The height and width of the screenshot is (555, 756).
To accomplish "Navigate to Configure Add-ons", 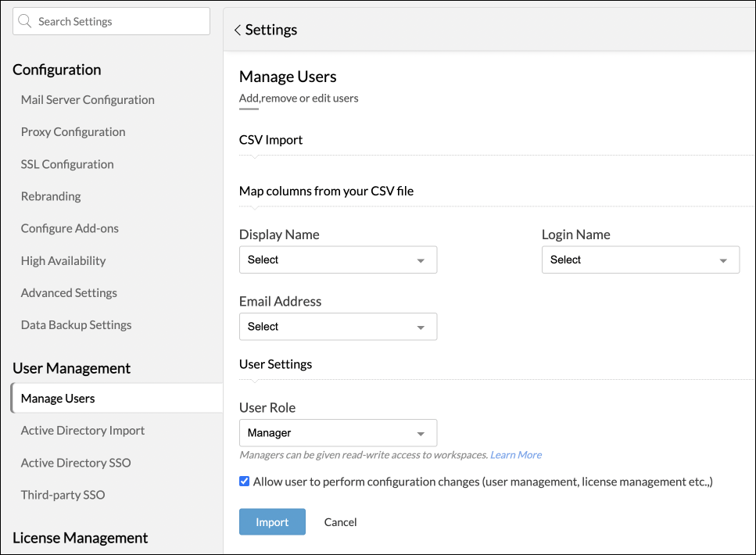I will (x=70, y=228).
